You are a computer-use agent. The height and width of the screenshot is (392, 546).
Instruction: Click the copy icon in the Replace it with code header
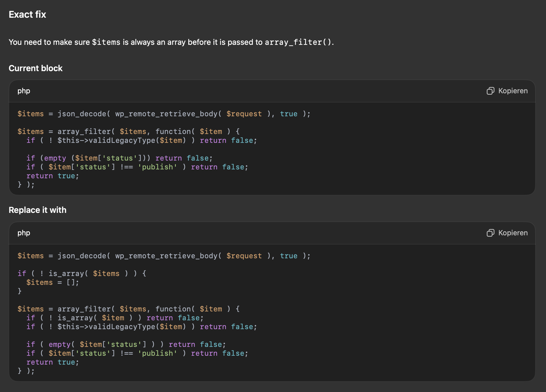click(490, 233)
